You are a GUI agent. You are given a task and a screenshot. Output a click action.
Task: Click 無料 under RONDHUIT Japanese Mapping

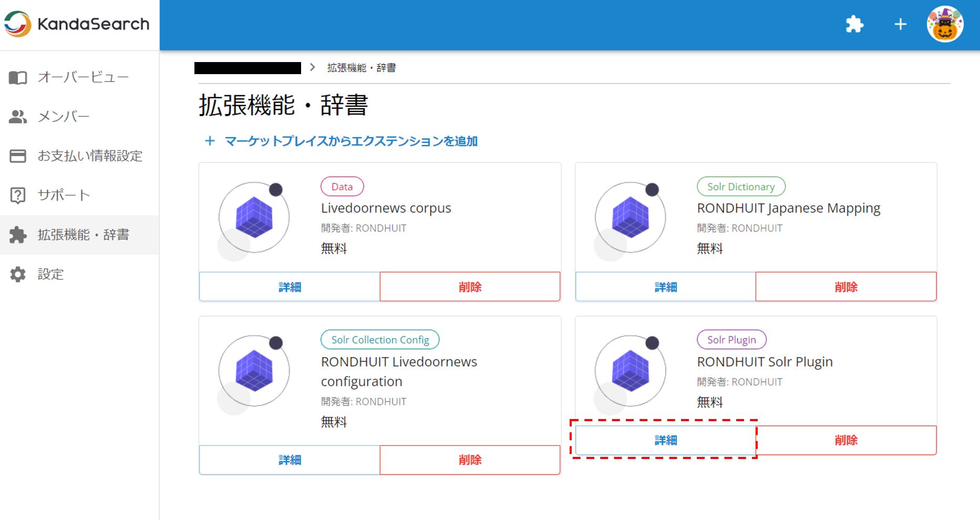[710, 249]
